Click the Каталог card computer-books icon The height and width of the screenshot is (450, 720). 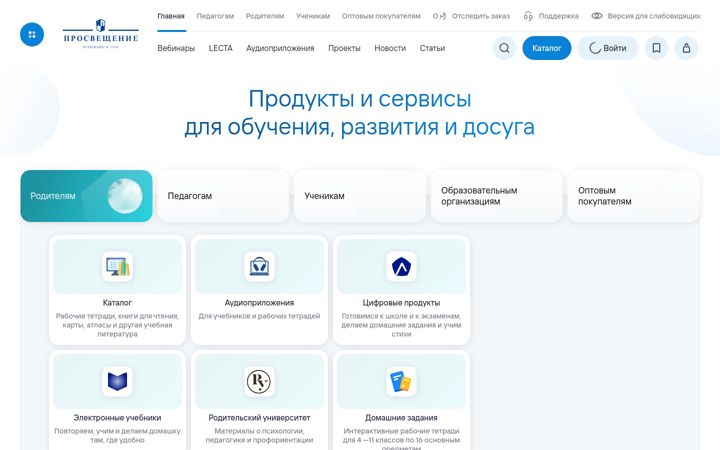click(118, 266)
